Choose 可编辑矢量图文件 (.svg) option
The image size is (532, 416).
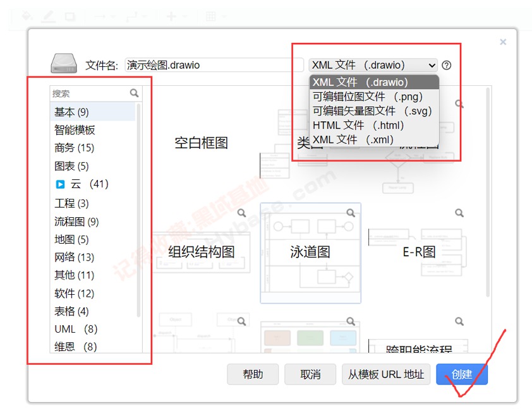tap(374, 111)
